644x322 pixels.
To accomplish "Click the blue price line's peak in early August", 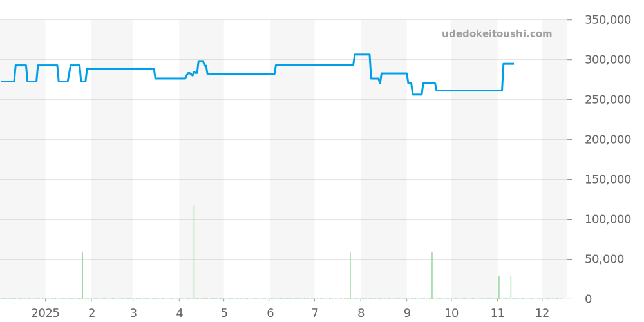I will pos(362,55).
